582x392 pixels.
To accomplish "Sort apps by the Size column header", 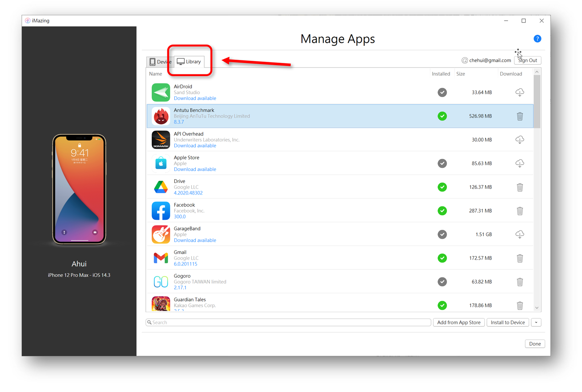I will pos(461,74).
